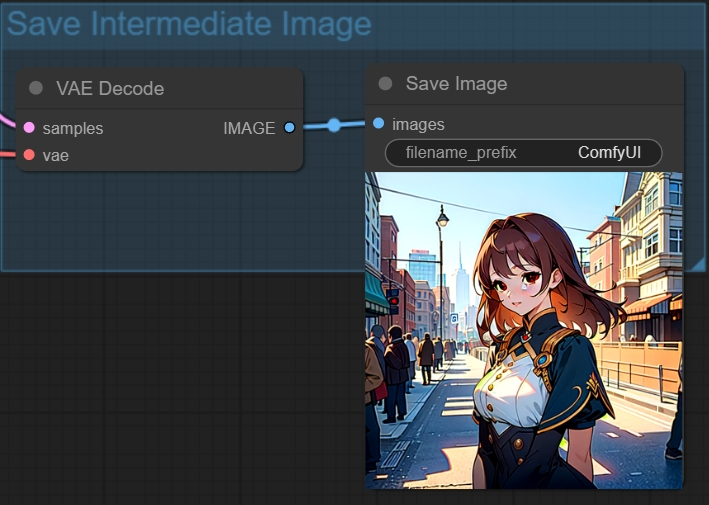Collapse the VAE Decode node using its dot

[x=36, y=88]
